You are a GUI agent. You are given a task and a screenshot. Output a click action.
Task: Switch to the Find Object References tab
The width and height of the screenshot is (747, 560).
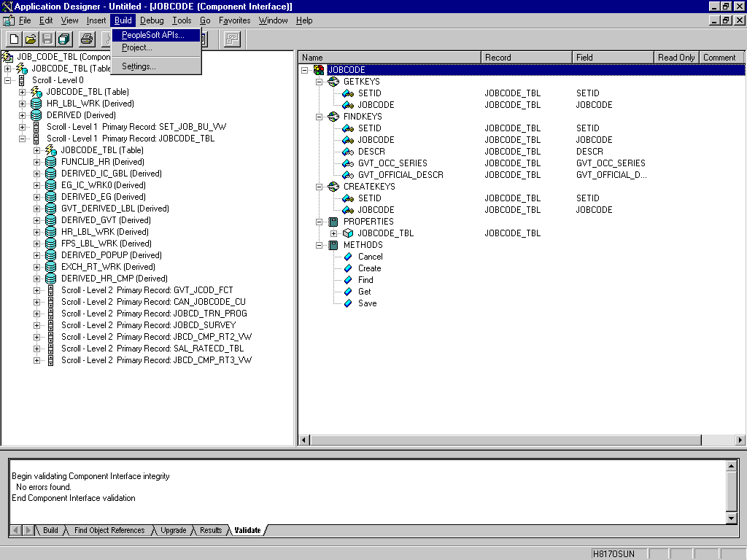coord(109,530)
